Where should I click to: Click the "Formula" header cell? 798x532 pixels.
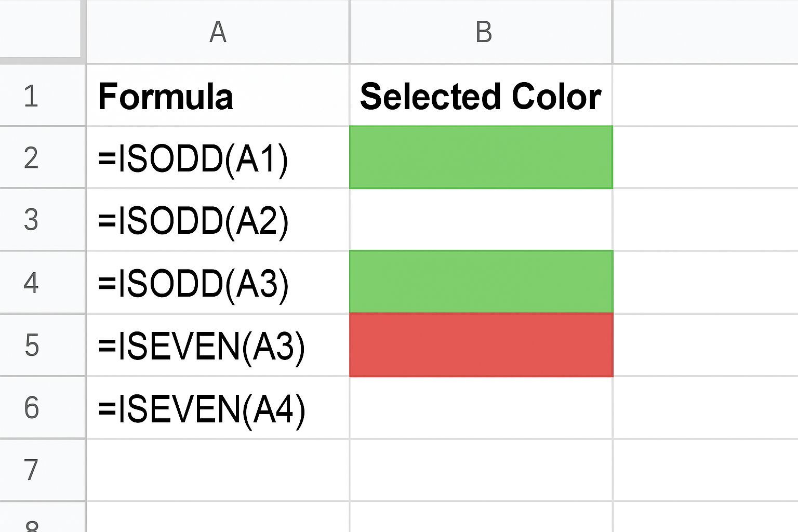pos(218,96)
